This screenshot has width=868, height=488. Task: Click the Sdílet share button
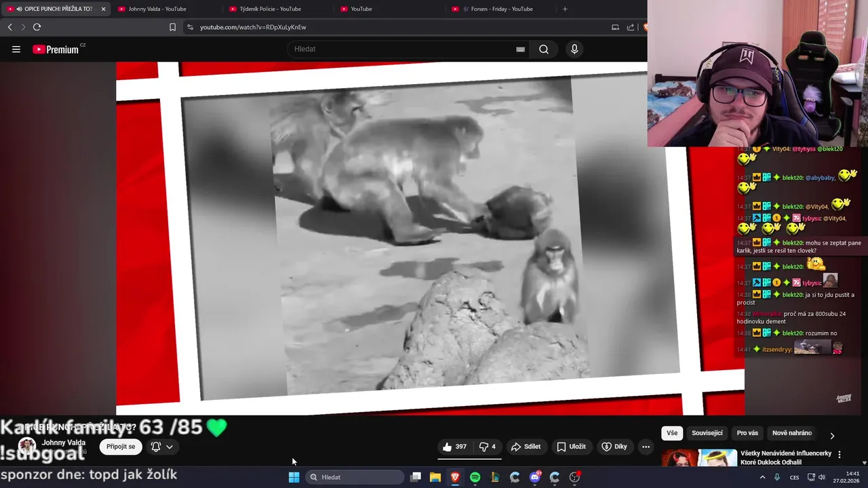tap(526, 447)
